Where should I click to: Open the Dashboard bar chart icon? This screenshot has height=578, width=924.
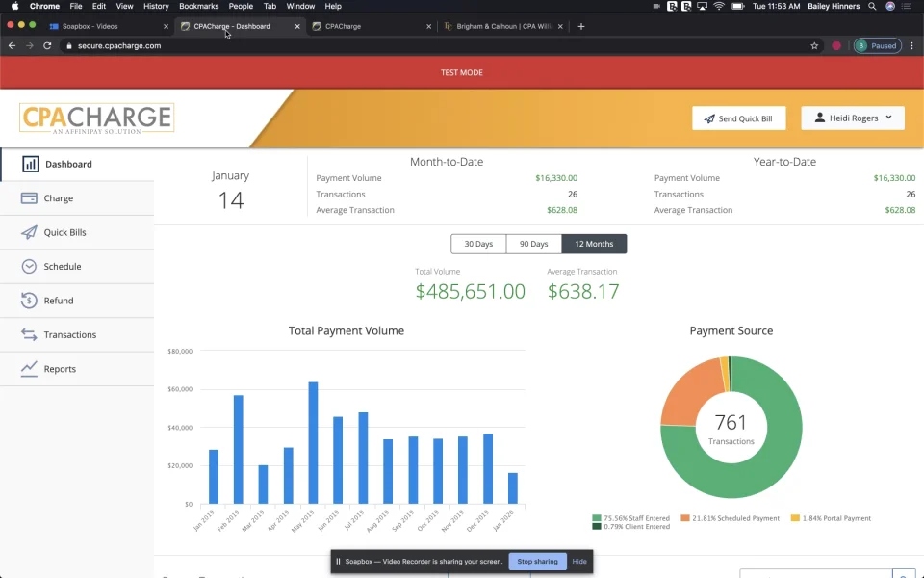pyautogui.click(x=30, y=164)
